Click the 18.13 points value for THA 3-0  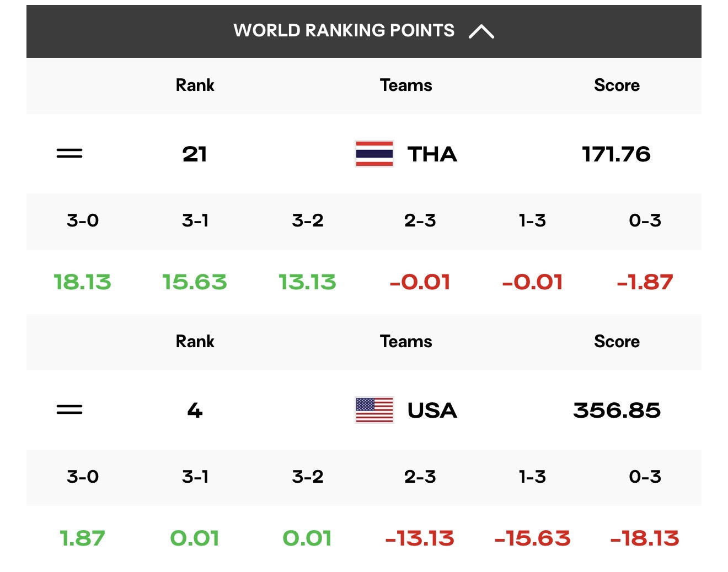(x=83, y=282)
